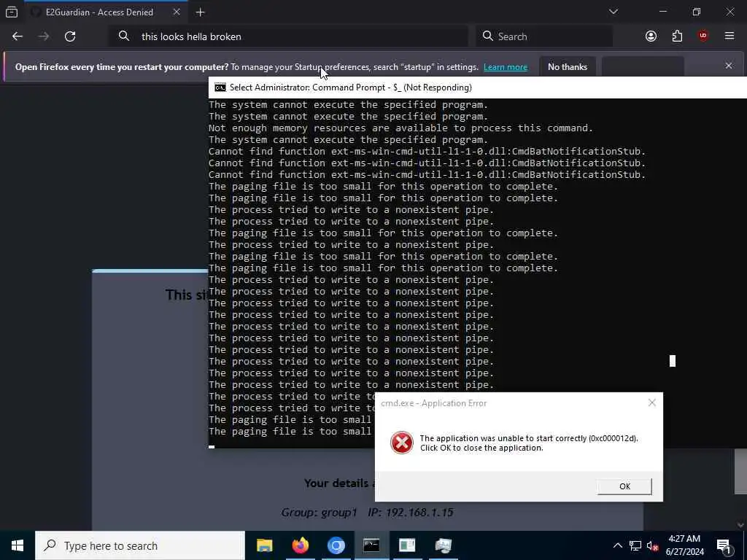Click the Firefox Search box
This screenshot has width=747, height=560.
tap(544, 36)
